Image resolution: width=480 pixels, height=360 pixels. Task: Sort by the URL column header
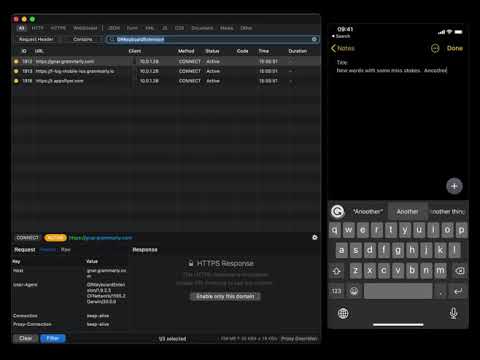tap(39, 51)
